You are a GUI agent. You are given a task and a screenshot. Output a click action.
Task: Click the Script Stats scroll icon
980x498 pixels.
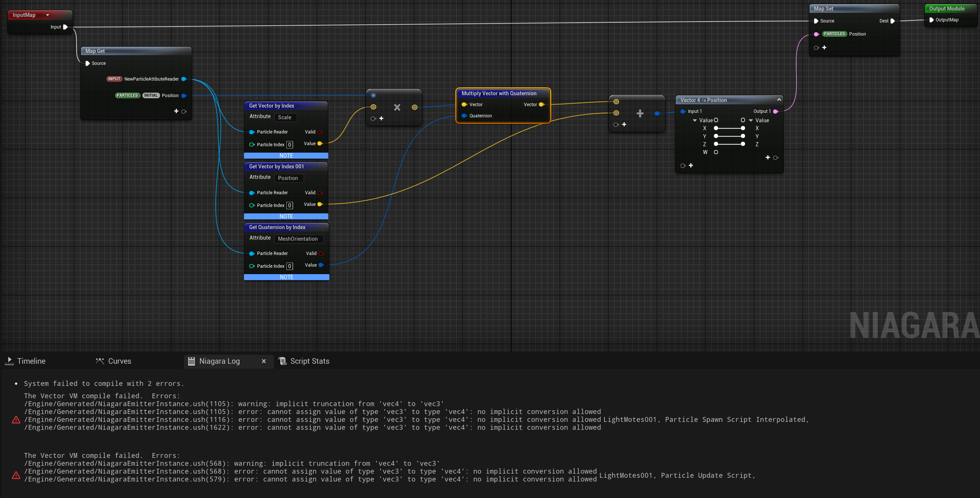coord(282,361)
